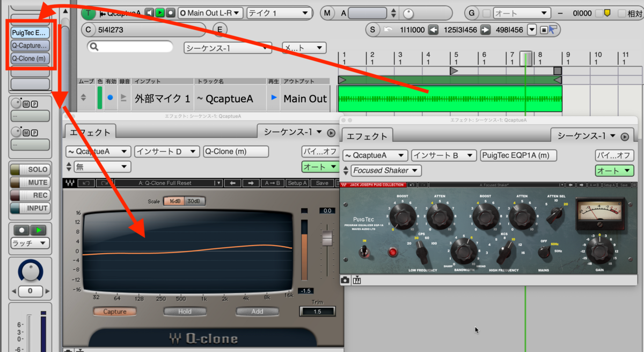644x352 pixels.
Task: Click the blue playback triangle for QcaptueA track
Action: click(274, 98)
